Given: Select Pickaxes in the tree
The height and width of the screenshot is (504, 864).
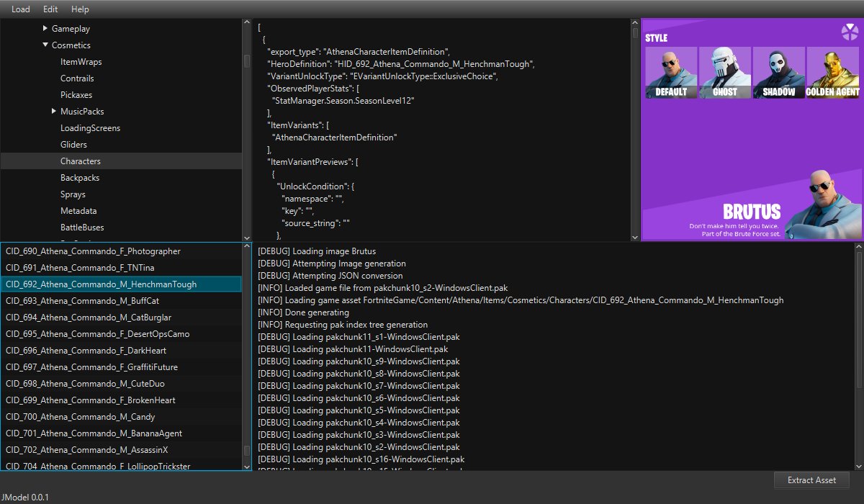Looking at the screenshot, I should (x=76, y=95).
